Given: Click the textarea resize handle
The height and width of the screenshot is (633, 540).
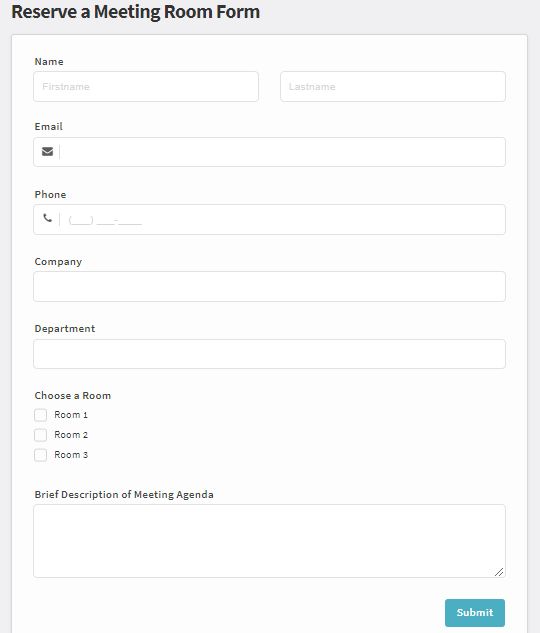Looking at the screenshot, I should tap(499, 572).
